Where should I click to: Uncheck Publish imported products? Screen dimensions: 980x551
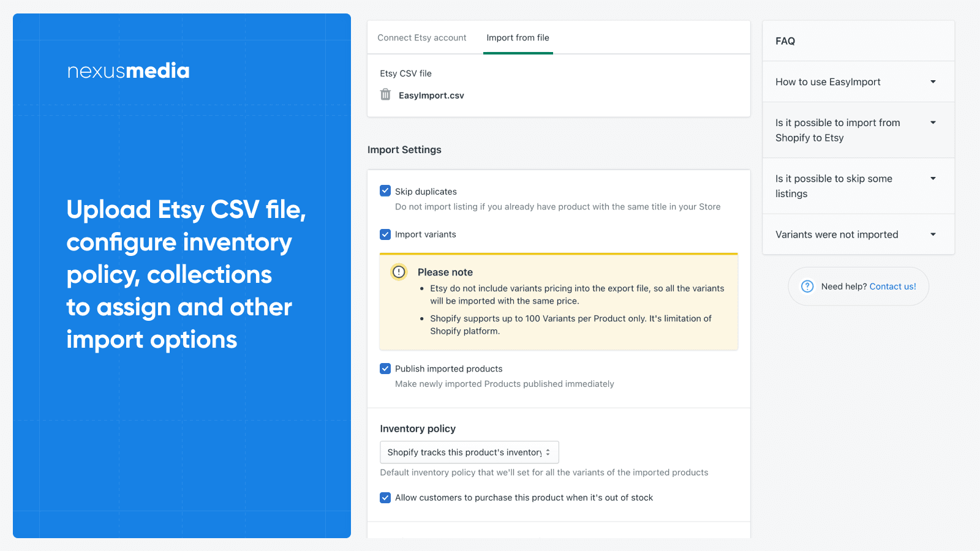click(x=385, y=368)
